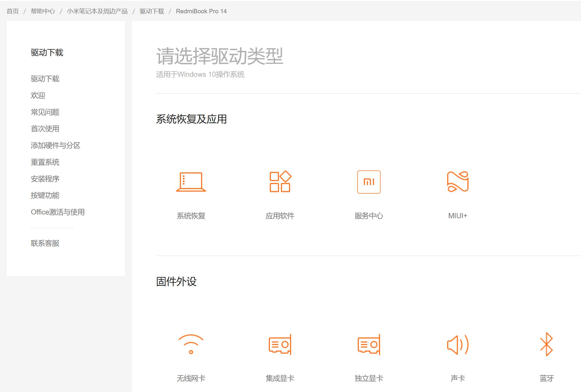Open the 欢迎 sidebar entry
Screen dimensions: 581x392
point(38,95)
